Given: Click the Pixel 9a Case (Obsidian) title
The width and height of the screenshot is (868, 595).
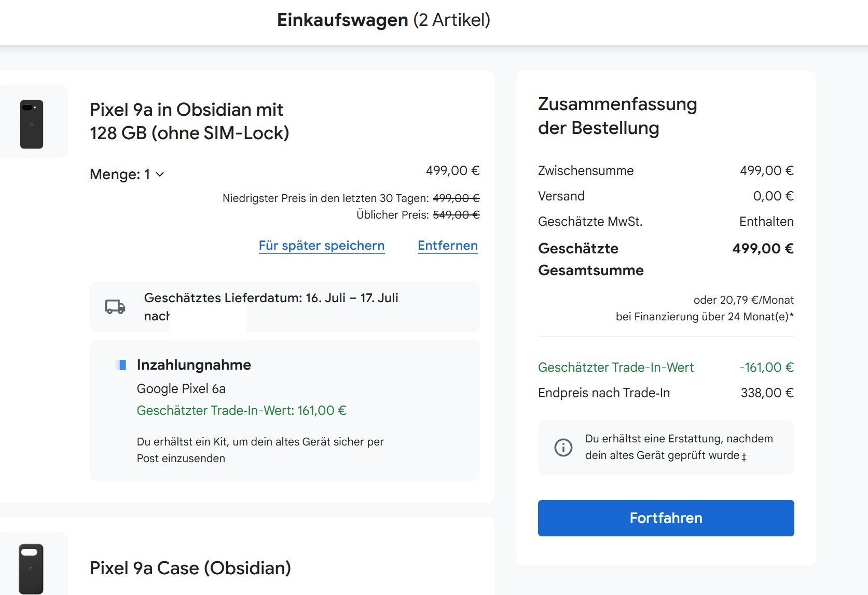Looking at the screenshot, I should [x=190, y=568].
